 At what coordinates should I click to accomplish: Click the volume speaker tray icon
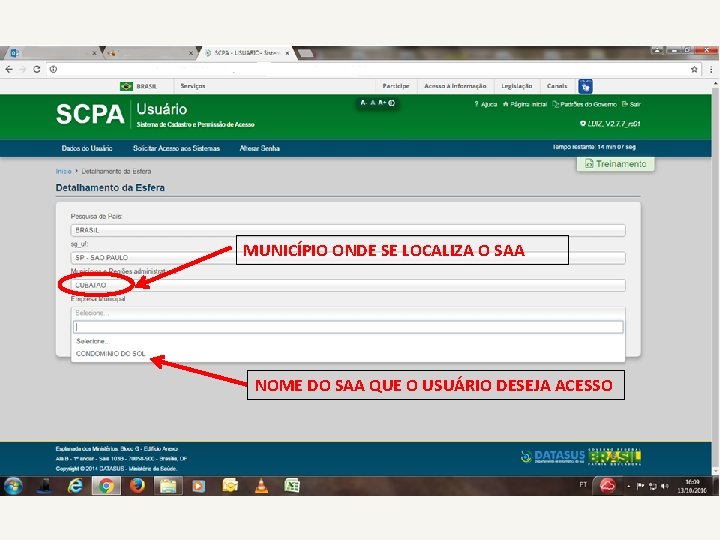click(664, 486)
